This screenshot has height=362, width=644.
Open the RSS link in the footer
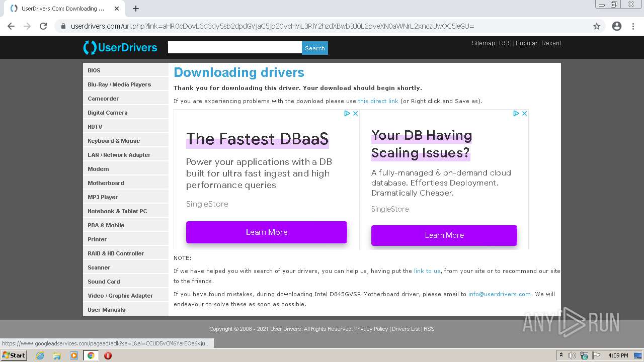pyautogui.click(x=429, y=329)
